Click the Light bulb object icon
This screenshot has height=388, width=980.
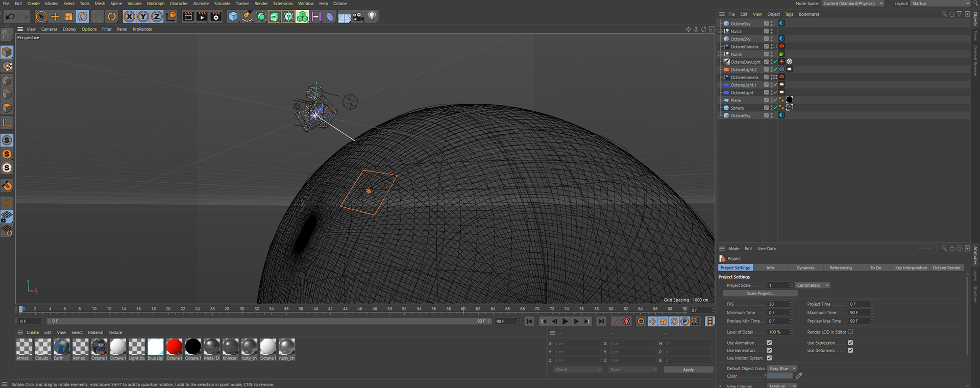(372, 17)
